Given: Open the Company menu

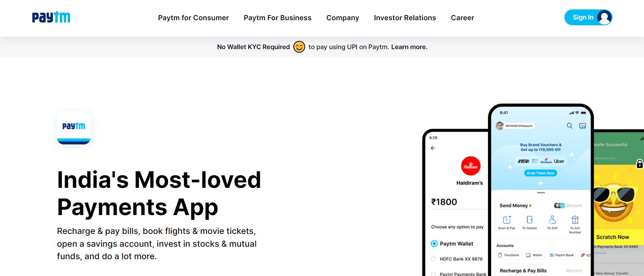Looking at the screenshot, I should tap(343, 18).
